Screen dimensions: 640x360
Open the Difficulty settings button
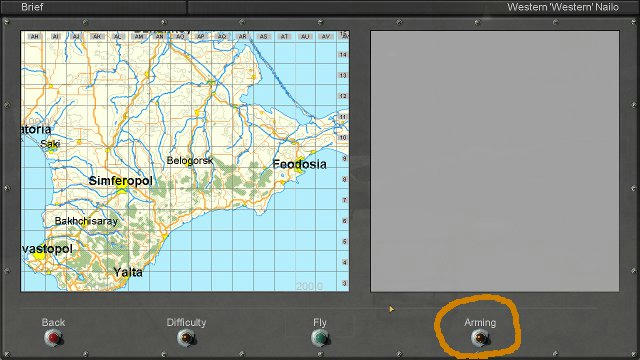[186, 338]
